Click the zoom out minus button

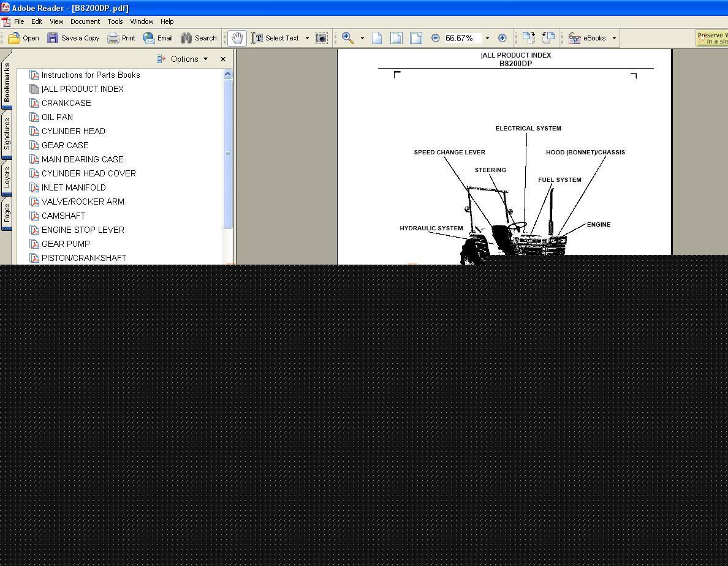[436, 38]
